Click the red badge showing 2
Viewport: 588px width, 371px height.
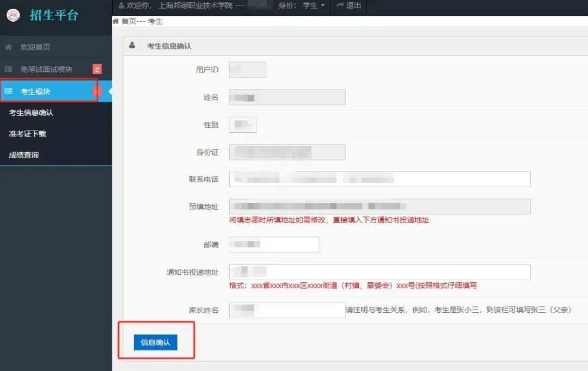(x=97, y=69)
